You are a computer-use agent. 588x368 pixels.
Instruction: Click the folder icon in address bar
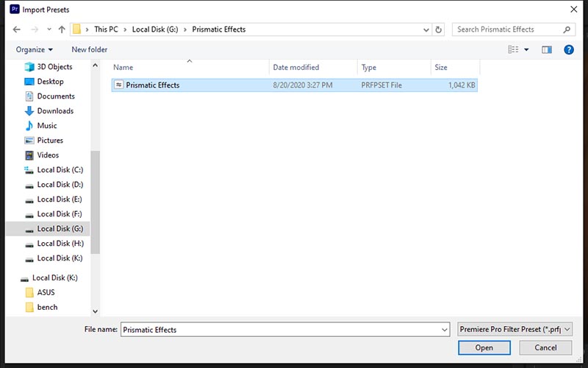(x=76, y=29)
